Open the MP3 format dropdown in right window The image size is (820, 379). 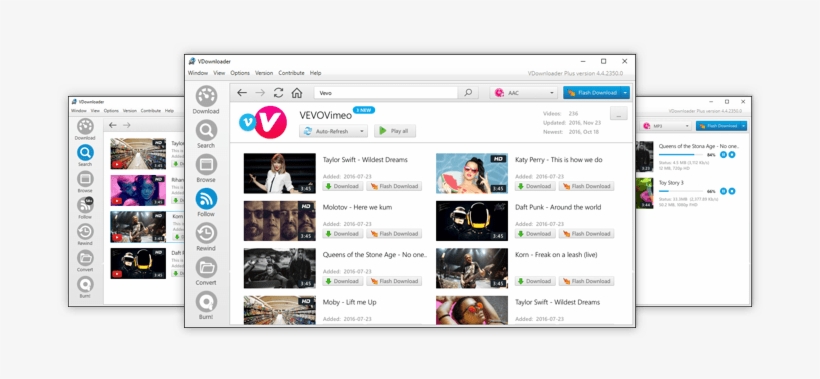pyautogui.click(x=664, y=126)
